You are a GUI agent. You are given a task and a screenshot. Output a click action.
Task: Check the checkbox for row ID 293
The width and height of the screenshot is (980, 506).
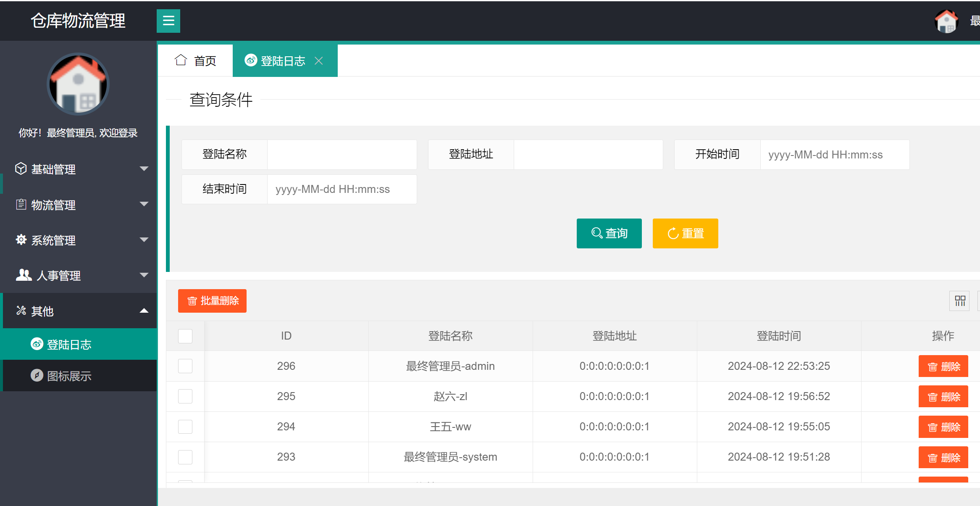pyautogui.click(x=185, y=457)
